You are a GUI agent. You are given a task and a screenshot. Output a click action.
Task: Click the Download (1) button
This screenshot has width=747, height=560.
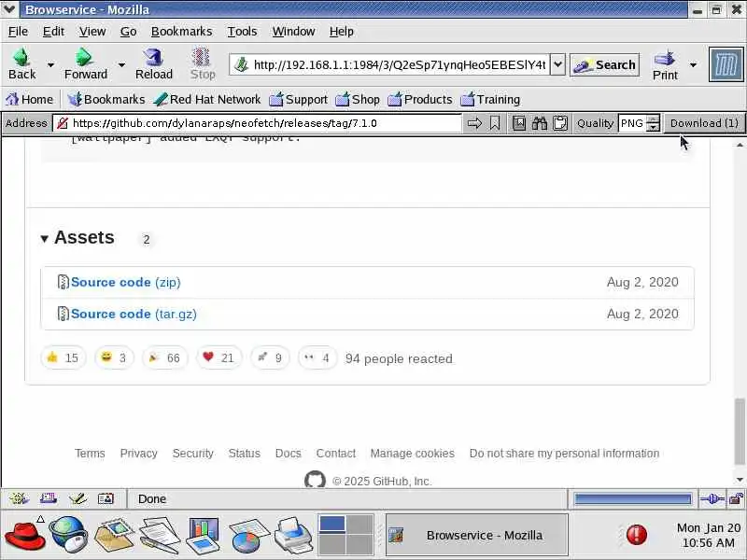[704, 123]
